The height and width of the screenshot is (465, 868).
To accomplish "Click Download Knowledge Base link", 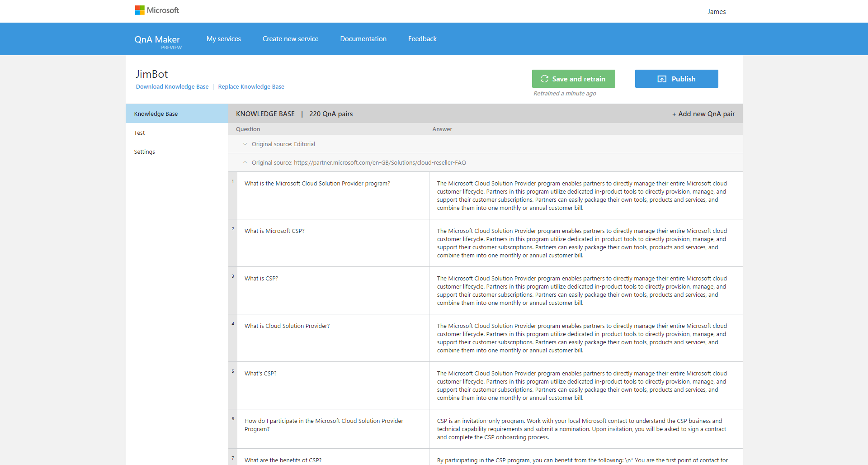I will [172, 86].
